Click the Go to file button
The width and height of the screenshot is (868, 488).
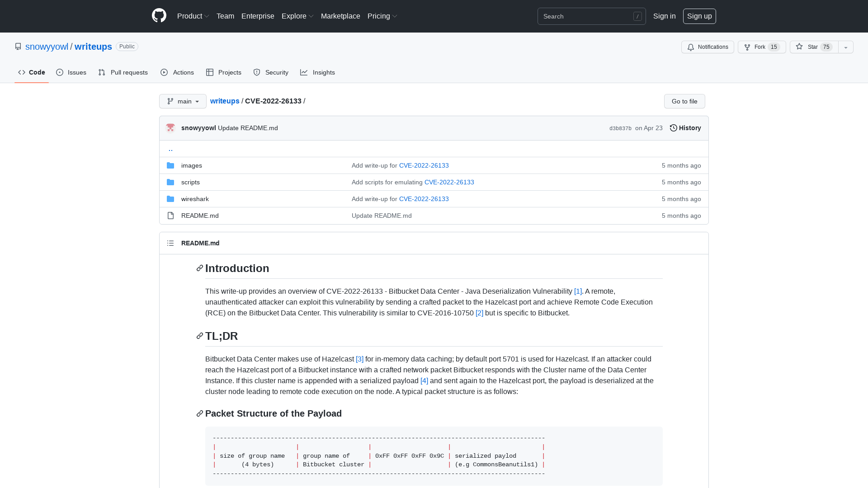pyautogui.click(x=684, y=101)
